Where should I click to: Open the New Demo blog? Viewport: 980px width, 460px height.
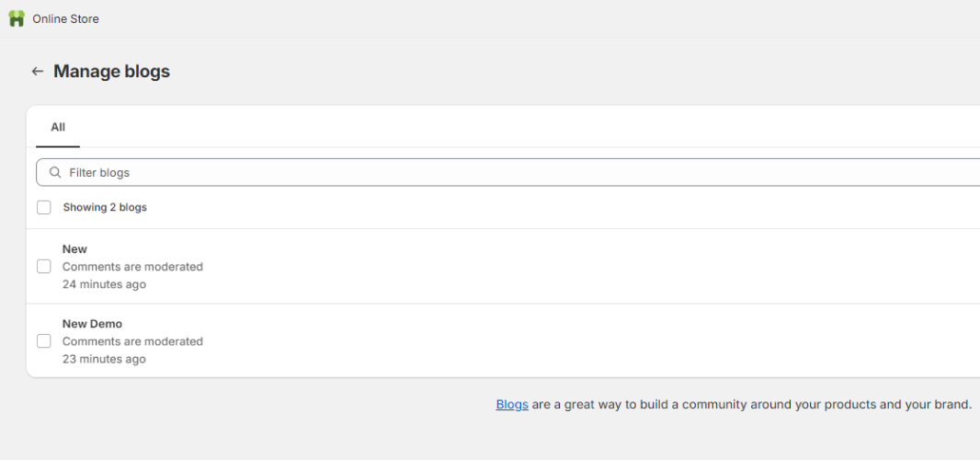pyautogui.click(x=92, y=324)
